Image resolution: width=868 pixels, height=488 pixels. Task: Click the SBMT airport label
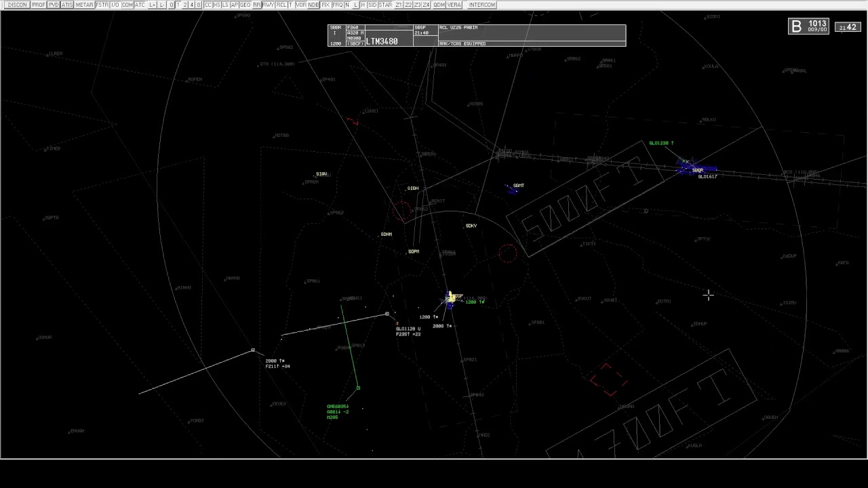(519, 185)
